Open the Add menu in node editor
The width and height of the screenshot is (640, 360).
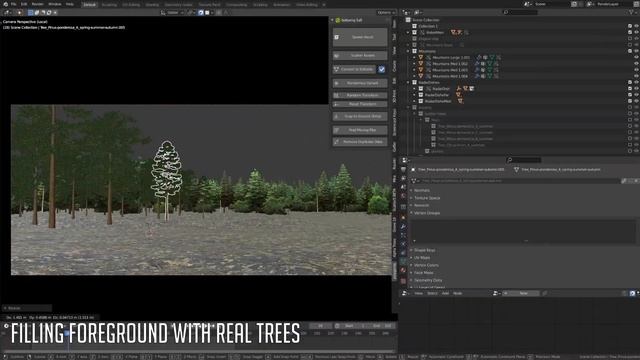click(x=445, y=293)
